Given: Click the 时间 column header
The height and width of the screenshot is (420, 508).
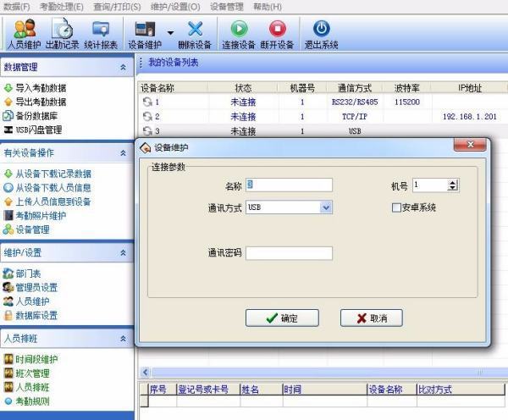Looking at the screenshot, I should (x=325, y=390).
